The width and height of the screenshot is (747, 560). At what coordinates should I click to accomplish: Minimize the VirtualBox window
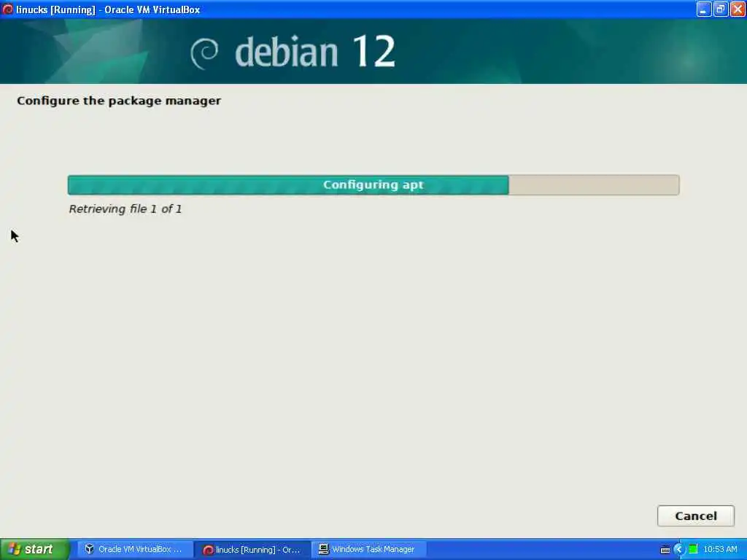pos(704,9)
